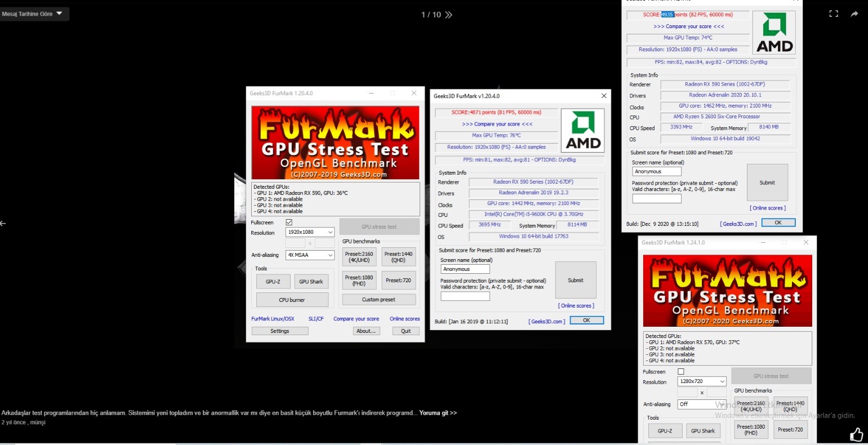The height and width of the screenshot is (445, 868).
Task: Run Preset:720 in FurMark 1.24.1.0
Action: point(790,429)
